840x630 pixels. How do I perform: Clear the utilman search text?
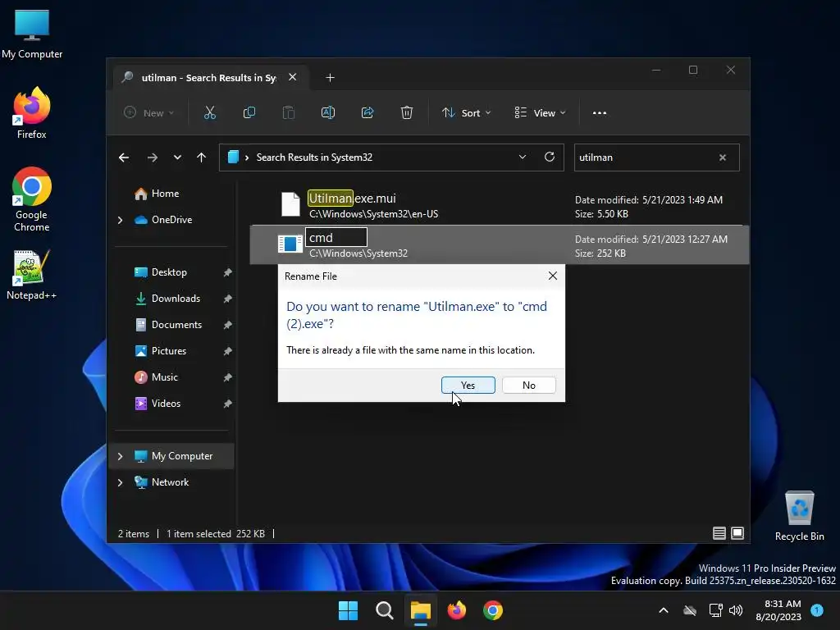[722, 157]
